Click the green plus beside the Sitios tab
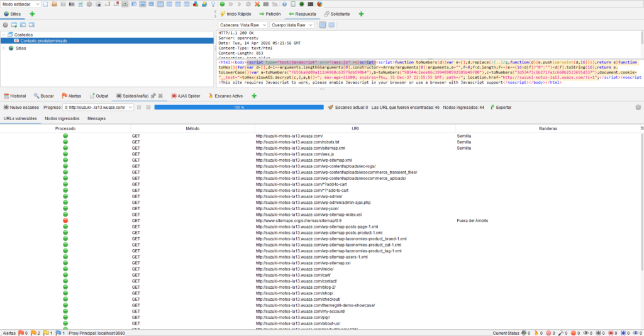Viewport: 644px width, 336px height. pos(32,14)
